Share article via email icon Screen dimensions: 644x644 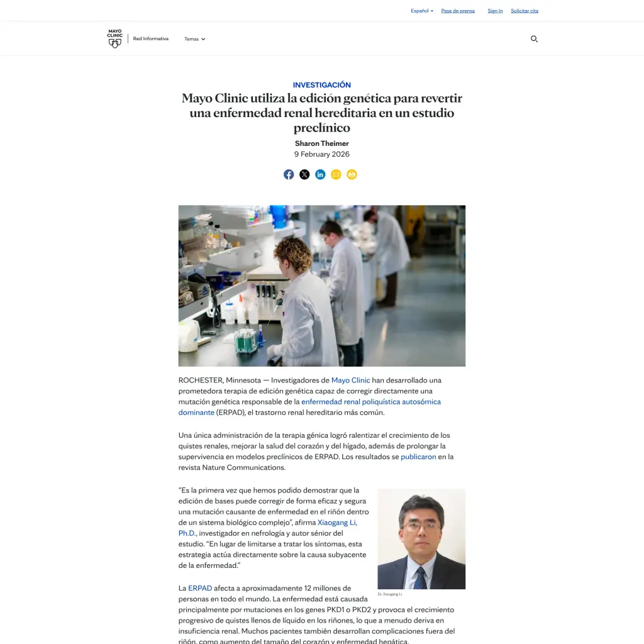pos(336,175)
